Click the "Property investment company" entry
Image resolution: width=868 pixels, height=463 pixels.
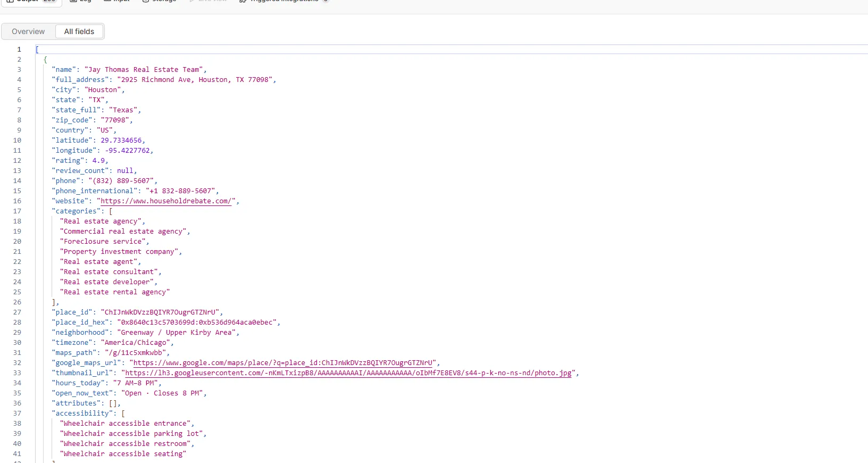point(121,252)
